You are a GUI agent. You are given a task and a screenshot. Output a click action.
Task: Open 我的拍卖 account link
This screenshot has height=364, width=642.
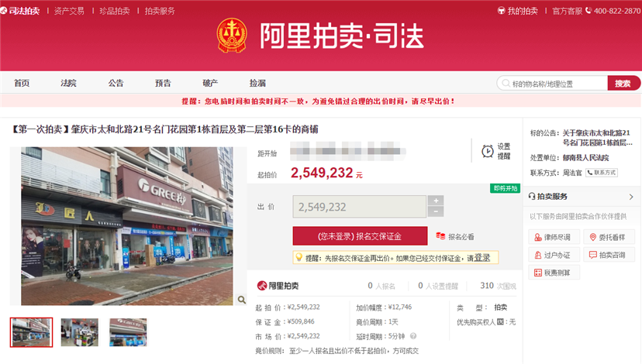coord(517,11)
